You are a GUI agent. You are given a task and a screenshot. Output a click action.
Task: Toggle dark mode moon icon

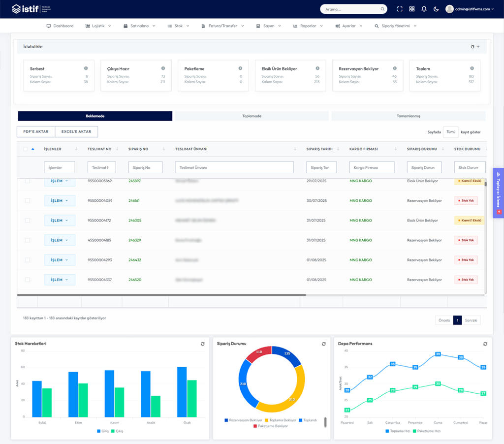436,9
